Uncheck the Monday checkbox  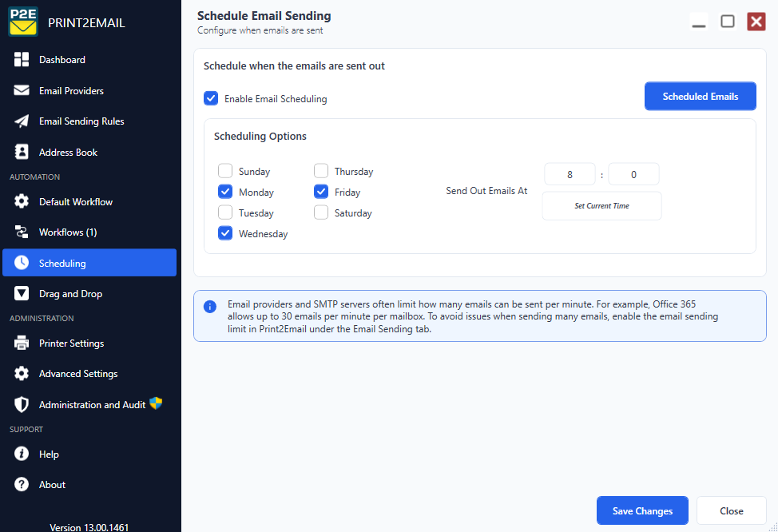click(225, 192)
